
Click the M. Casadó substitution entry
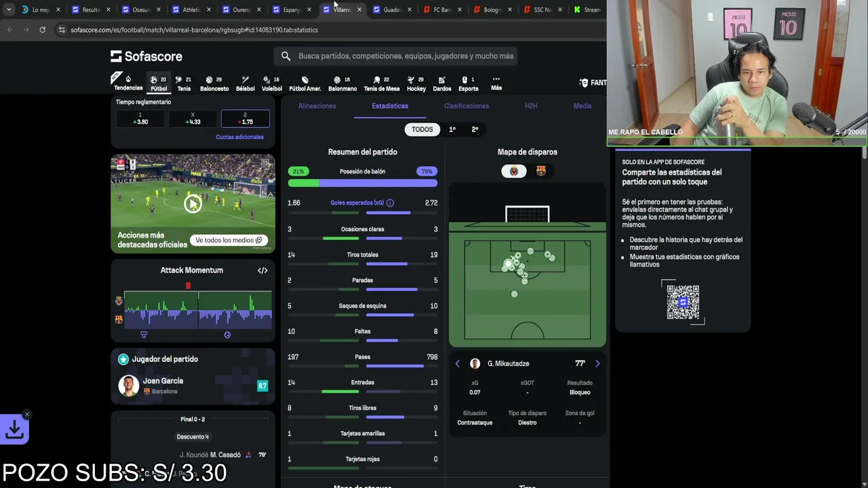[x=225, y=455]
